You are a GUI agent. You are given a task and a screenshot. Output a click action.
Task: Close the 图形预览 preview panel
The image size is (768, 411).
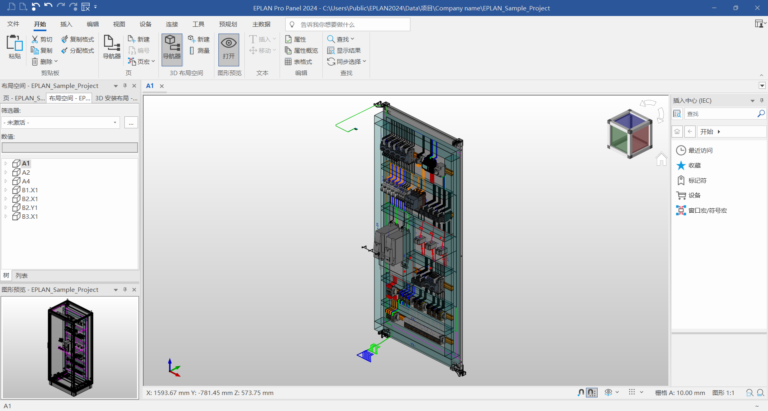pos(134,290)
